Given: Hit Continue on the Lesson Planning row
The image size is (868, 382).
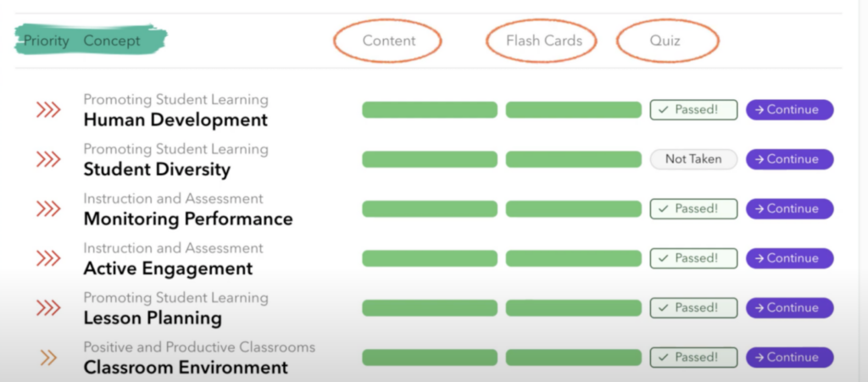Looking at the screenshot, I should point(789,307).
